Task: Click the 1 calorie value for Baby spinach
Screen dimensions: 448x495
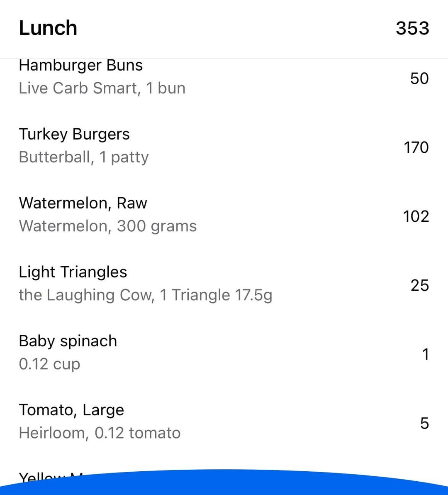Action: click(x=426, y=354)
